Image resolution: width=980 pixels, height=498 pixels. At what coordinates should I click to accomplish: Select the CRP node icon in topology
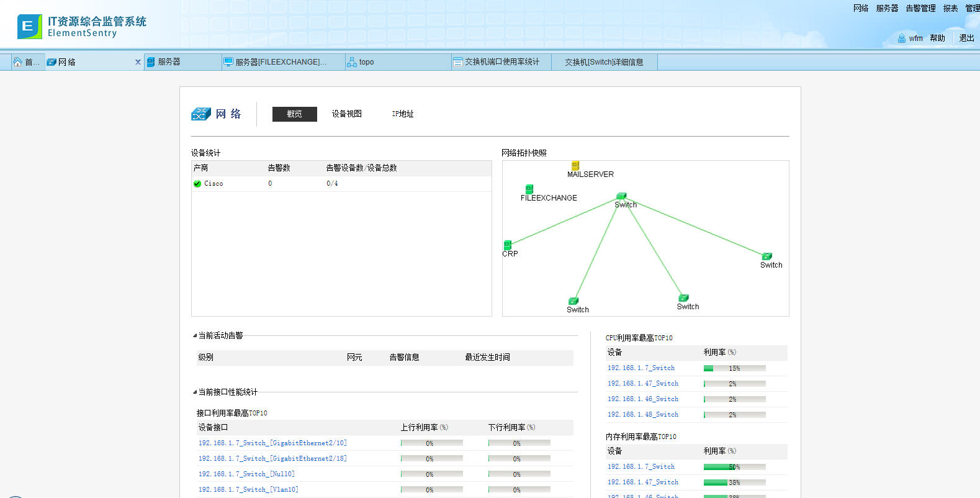508,245
